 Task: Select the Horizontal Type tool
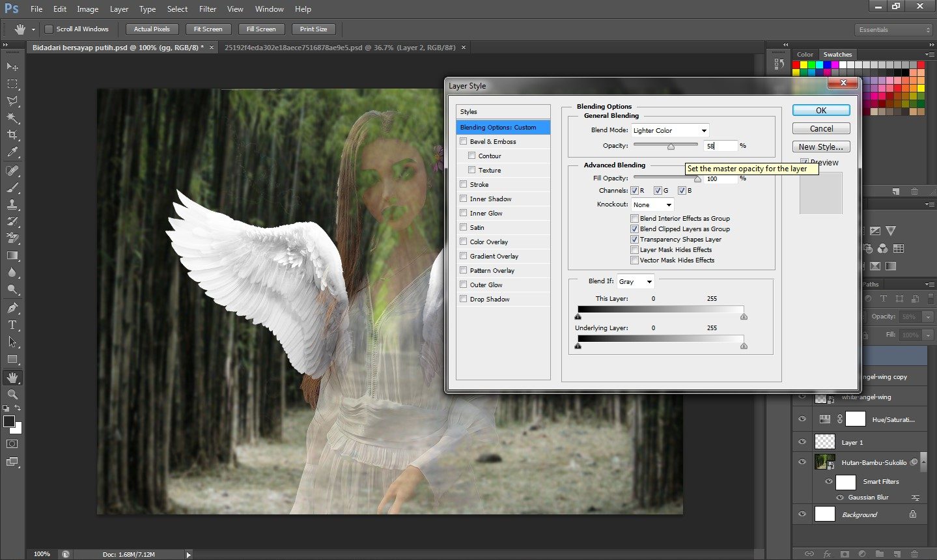point(12,325)
